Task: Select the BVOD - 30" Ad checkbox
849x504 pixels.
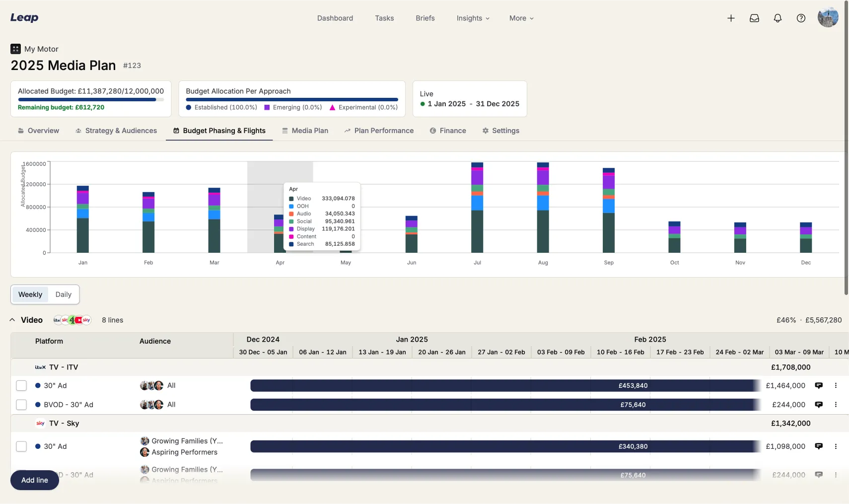Action: pos(21,405)
